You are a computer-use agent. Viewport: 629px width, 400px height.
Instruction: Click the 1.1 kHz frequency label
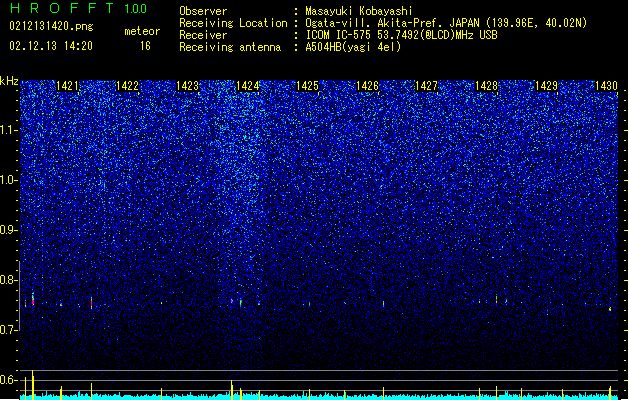tap(9, 130)
